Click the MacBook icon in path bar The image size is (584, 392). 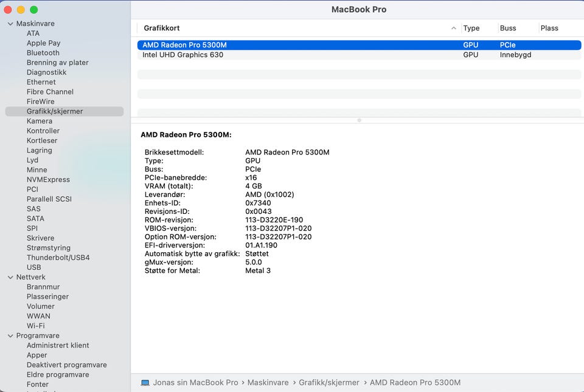pyautogui.click(x=145, y=383)
